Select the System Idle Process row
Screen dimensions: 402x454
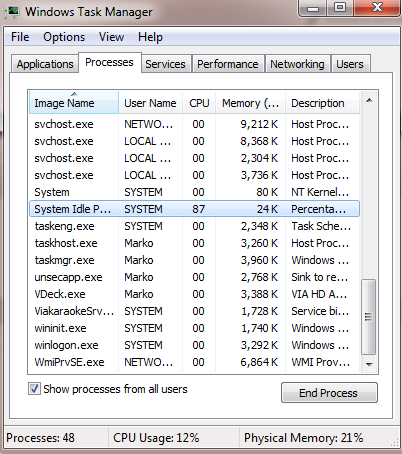tap(194, 209)
